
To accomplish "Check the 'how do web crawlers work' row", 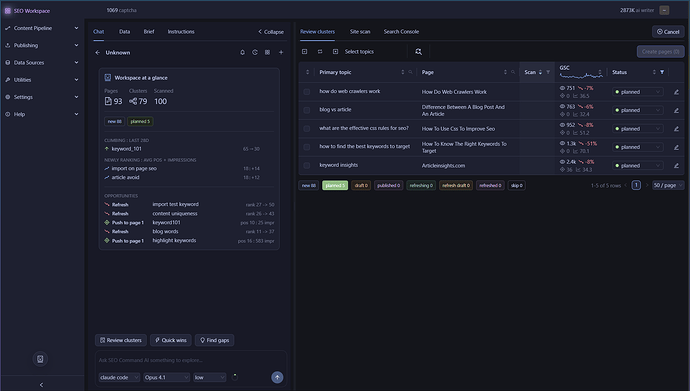I will pyautogui.click(x=307, y=92).
